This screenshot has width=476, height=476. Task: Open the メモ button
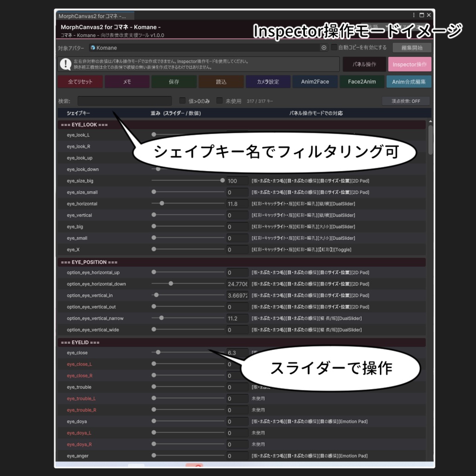(127, 82)
